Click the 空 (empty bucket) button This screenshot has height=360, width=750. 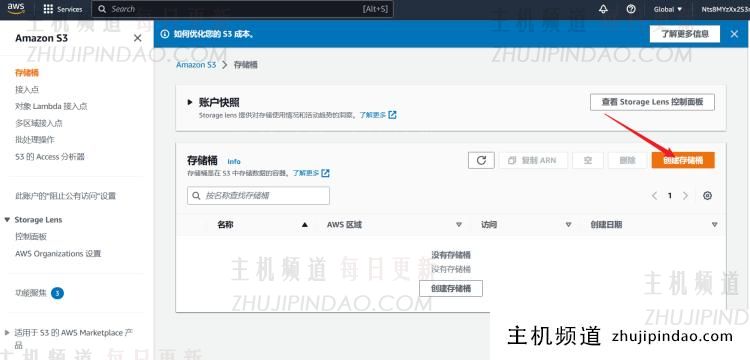588,161
